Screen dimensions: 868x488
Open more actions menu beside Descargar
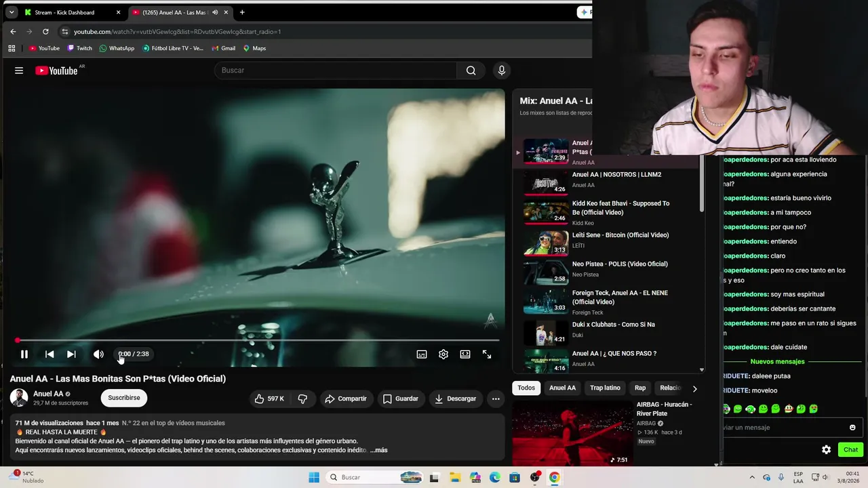pyautogui.click(x=496, y=399)
